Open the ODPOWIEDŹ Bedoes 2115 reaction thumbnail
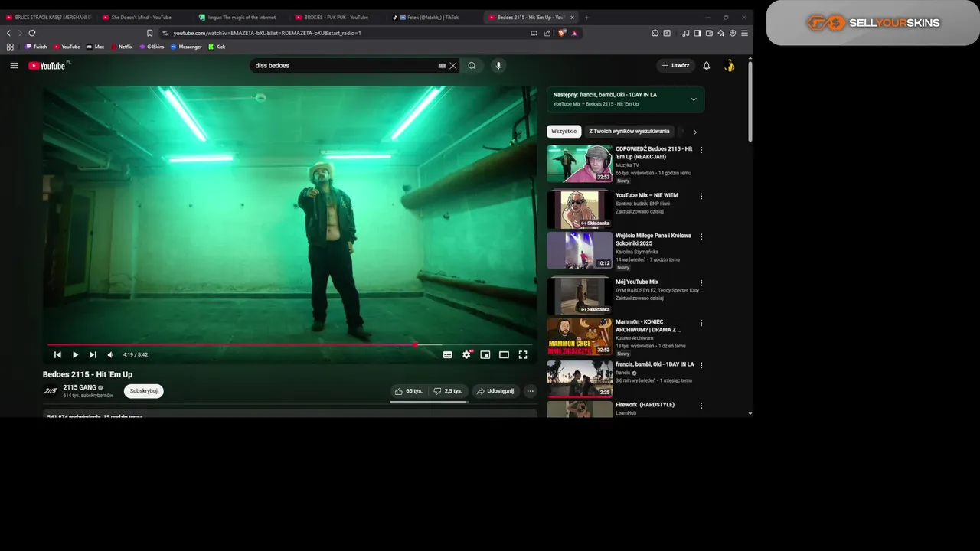Viewport: 980px width, 551px height. [x=580, y=164]
